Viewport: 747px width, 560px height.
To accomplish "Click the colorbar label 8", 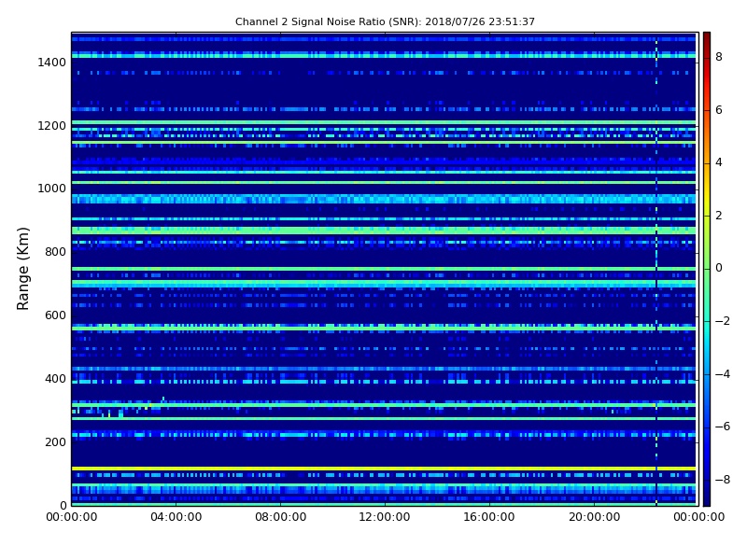I will coord(719,57).
